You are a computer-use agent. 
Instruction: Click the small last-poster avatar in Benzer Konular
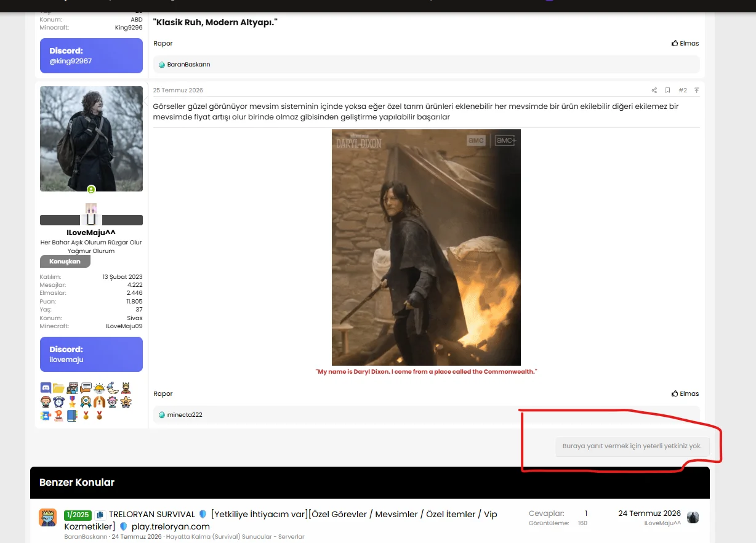coord(693,517)
